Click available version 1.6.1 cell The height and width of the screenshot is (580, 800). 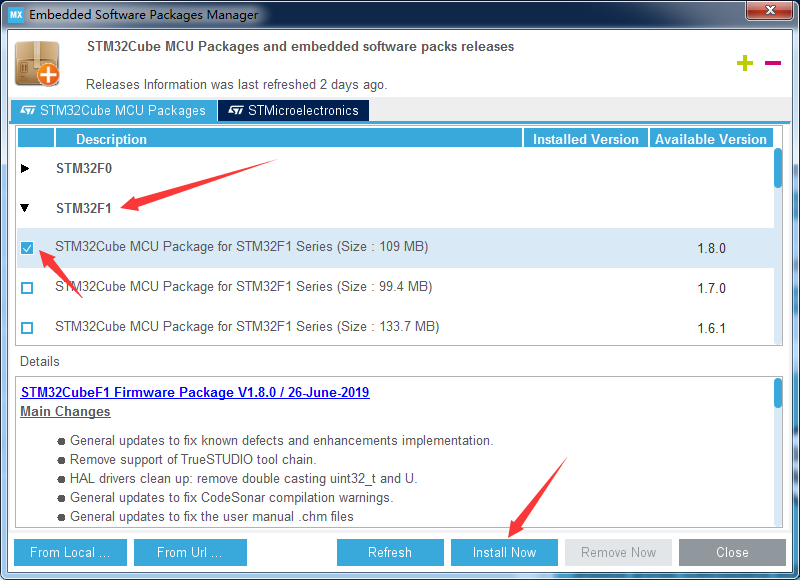pyautogui.click(x=711, y=328)
